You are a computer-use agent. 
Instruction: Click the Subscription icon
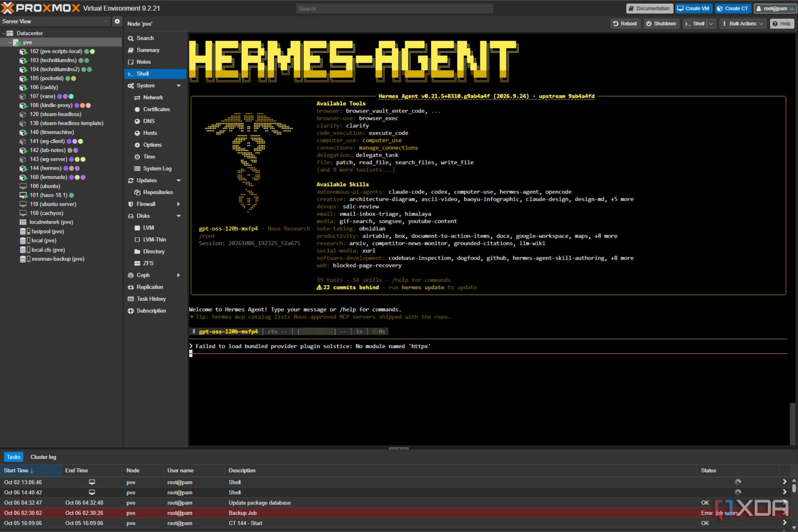tap(131, 311)
